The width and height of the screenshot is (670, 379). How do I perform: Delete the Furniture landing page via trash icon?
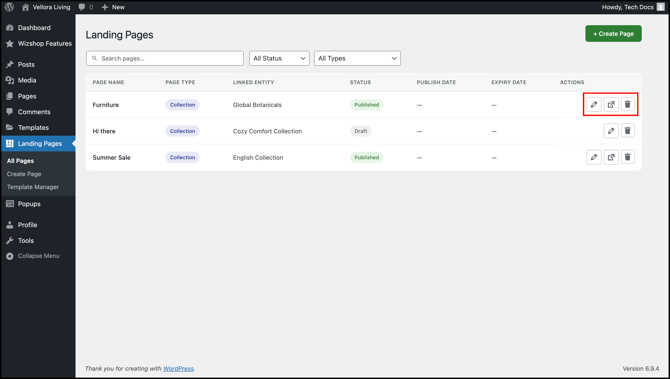(627, 104)
